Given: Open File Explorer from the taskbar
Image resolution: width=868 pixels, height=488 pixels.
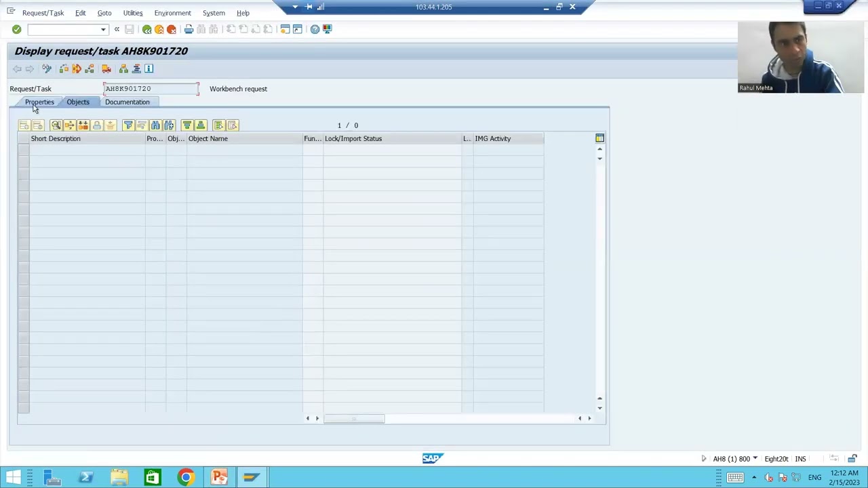Looking at the screenshot, I should click(x=119, y=477).
